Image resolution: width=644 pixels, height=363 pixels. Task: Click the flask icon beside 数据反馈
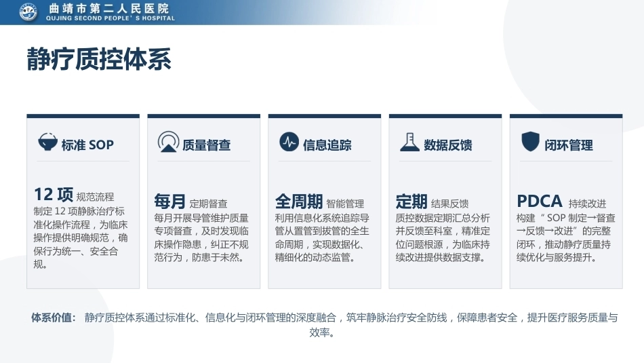[409, 142]
